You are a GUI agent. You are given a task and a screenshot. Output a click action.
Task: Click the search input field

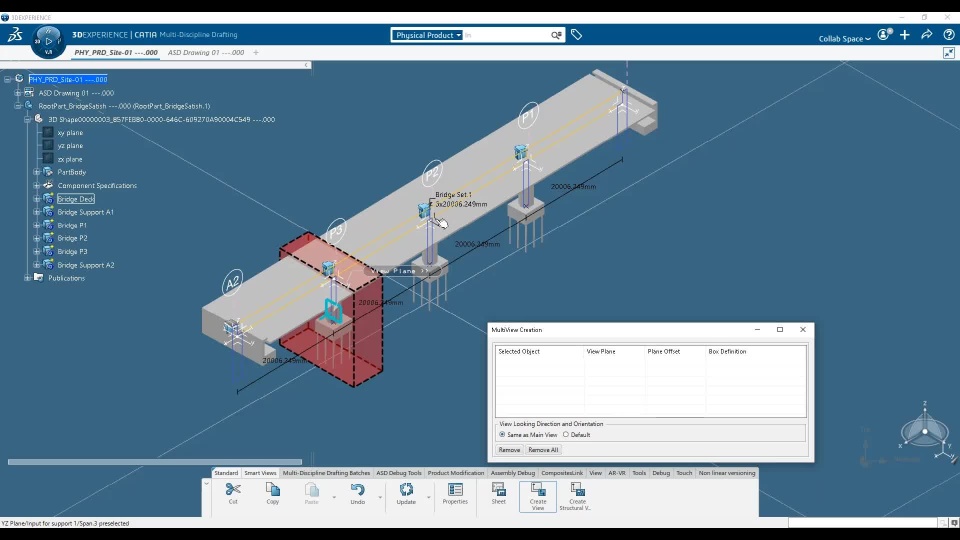tap(505, 35)
